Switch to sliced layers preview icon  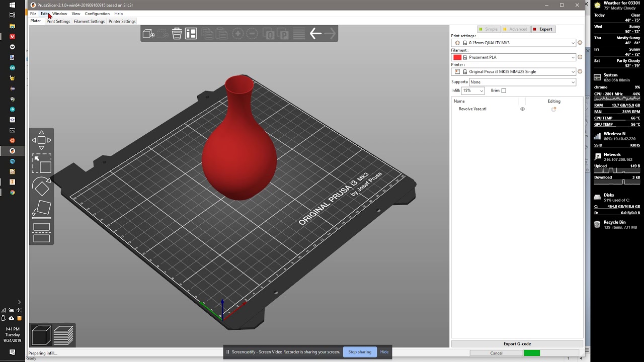[63, 335]
